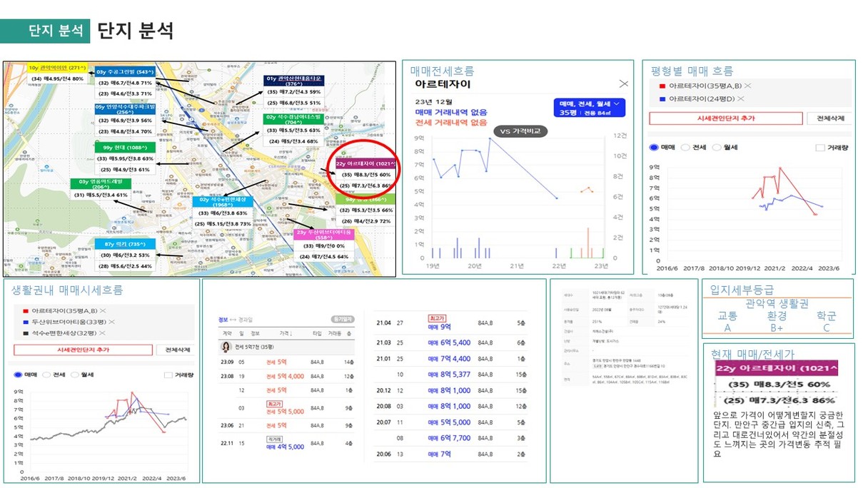This screenshot has height=488, width=868.
Task: Click the 03y 주공그린빌 (543^) map label
Action: (x=125, y=72)
